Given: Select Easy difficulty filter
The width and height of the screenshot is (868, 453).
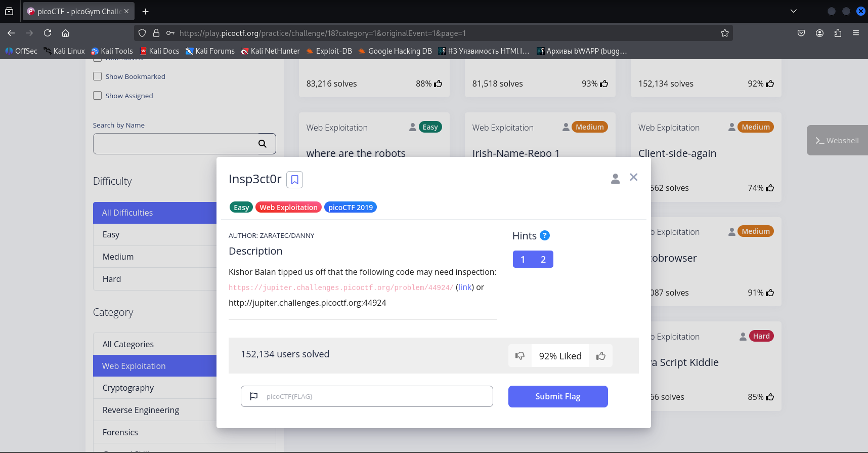Looking at the screenshot, I should point(111,234).
